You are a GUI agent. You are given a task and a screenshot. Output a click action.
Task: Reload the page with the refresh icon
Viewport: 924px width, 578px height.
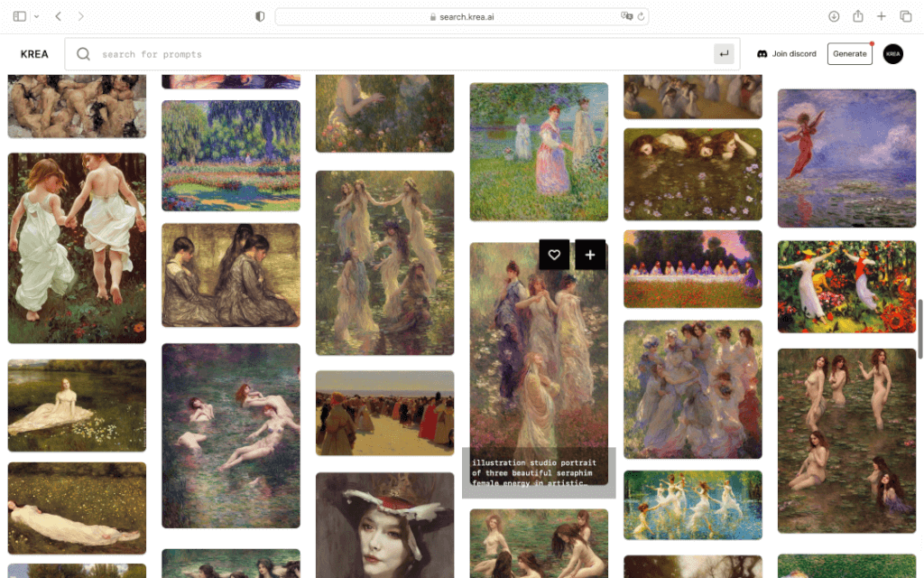[x=642, y=16]
